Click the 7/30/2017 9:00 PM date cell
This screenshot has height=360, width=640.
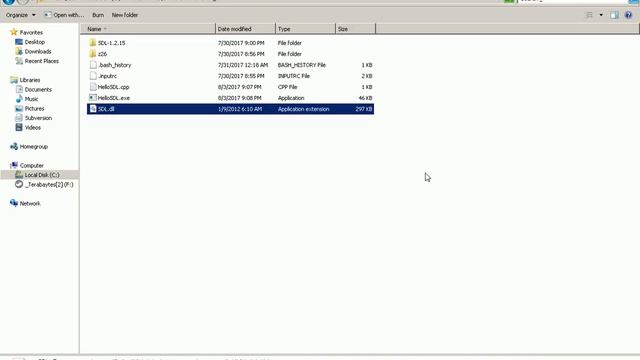pyautogui.click(x=241, y=43)
